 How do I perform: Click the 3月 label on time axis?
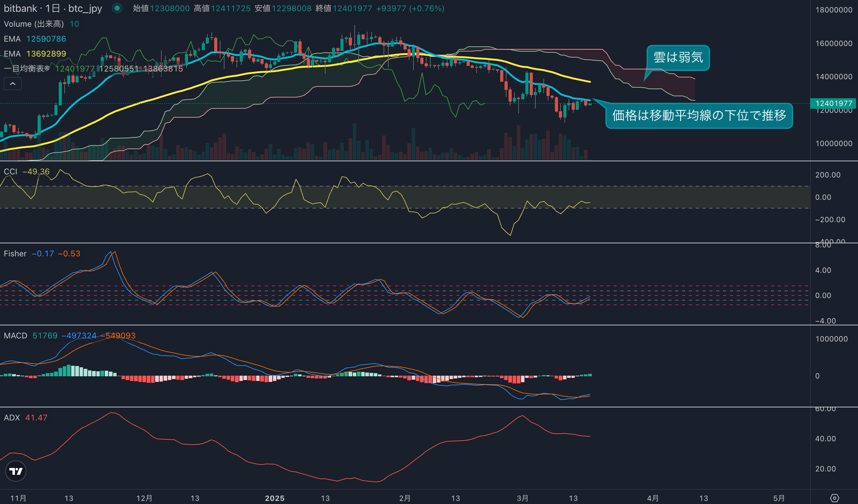522,498
